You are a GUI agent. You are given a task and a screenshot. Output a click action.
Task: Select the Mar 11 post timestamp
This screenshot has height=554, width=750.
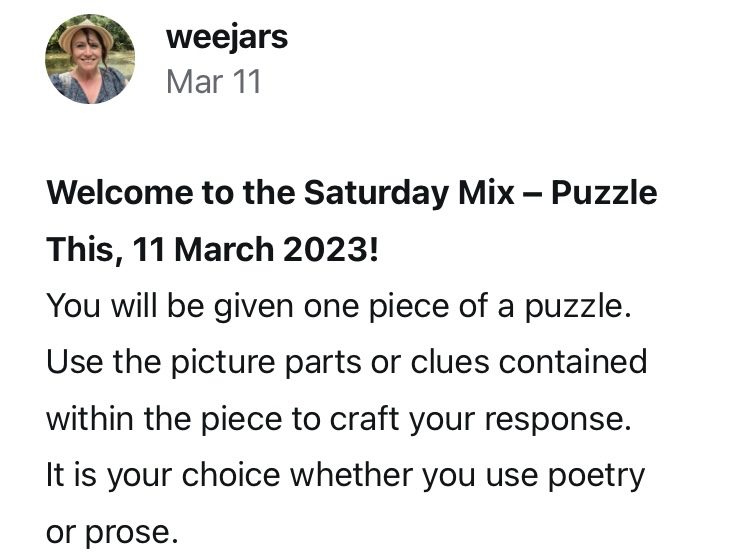pos(213,82)
